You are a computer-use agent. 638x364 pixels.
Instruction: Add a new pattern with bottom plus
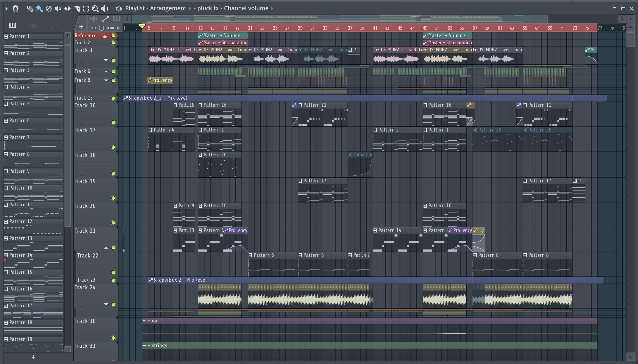coord(33,357)
